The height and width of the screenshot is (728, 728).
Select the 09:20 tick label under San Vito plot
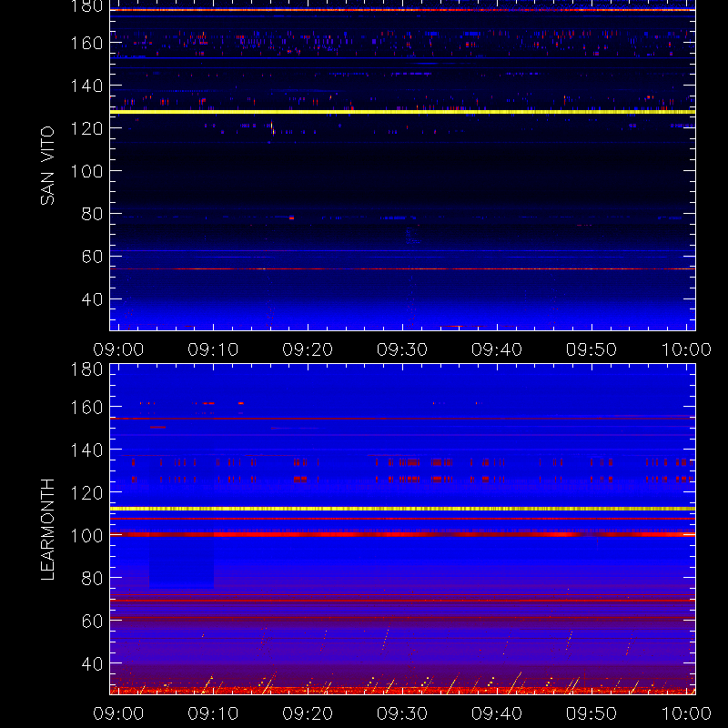[308, 349]
